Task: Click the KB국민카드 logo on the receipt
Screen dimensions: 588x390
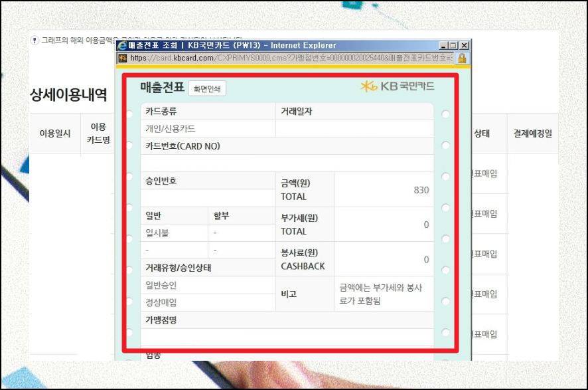Action: pos(398,86)
